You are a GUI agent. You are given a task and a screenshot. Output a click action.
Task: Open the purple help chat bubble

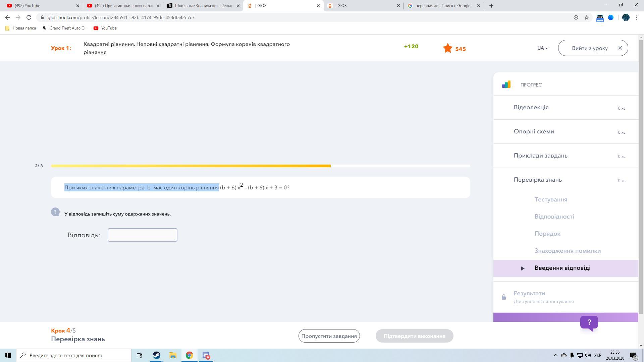[589, 323]
